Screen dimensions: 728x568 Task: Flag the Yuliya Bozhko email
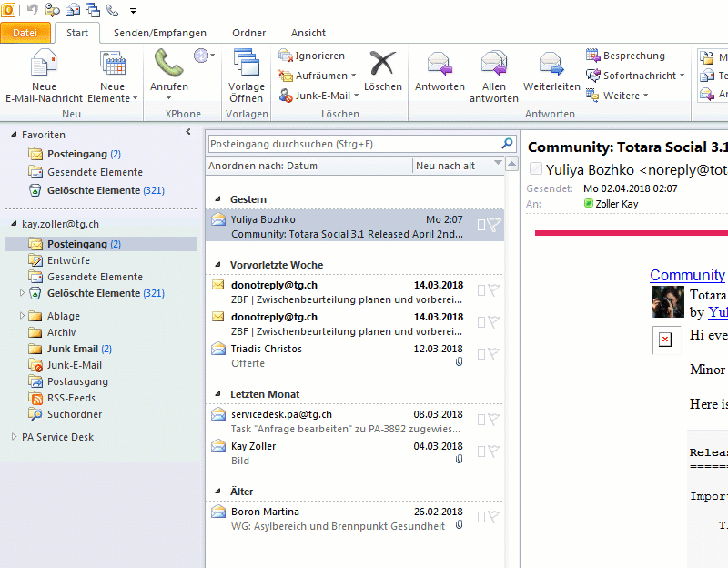[494, 225]
